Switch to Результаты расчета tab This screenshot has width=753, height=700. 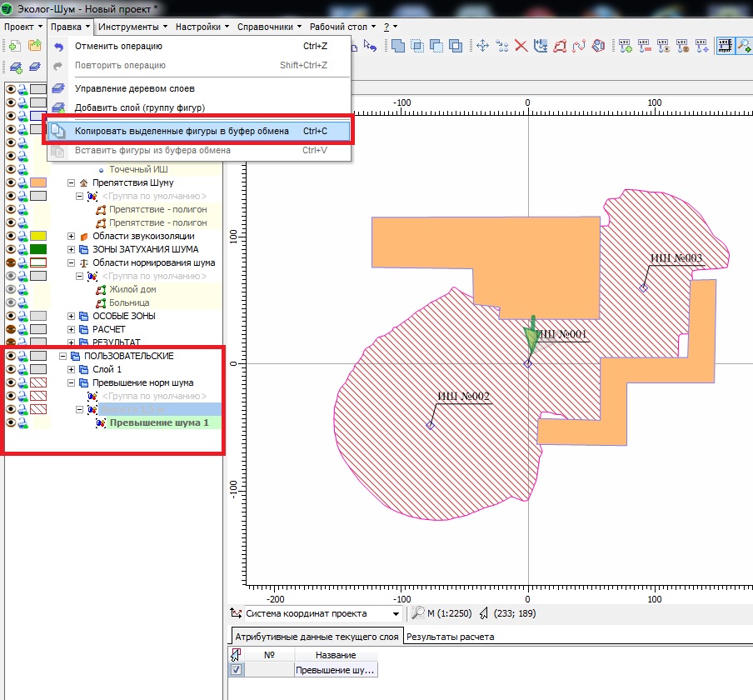(x=450, y=637)
